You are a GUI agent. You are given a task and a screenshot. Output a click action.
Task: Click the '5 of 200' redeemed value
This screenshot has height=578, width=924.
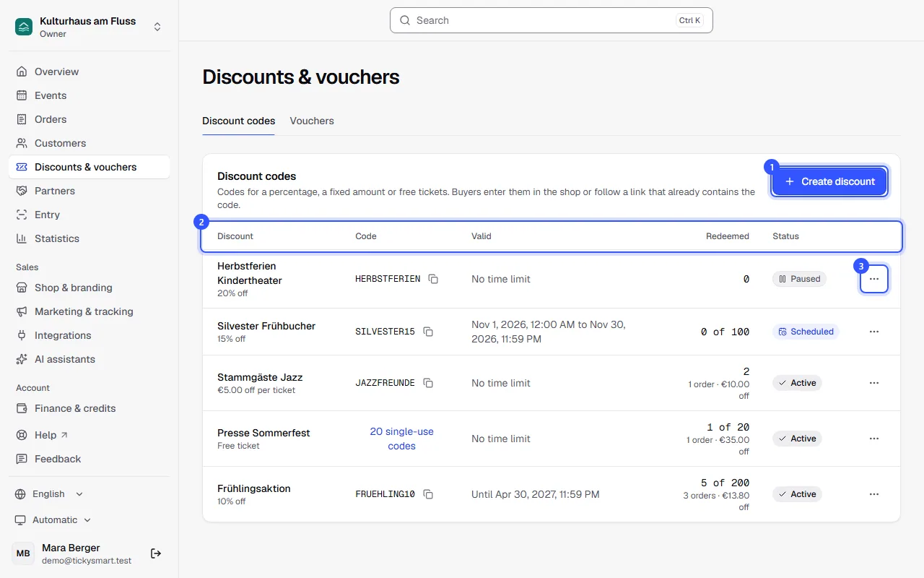pos(725,483)
